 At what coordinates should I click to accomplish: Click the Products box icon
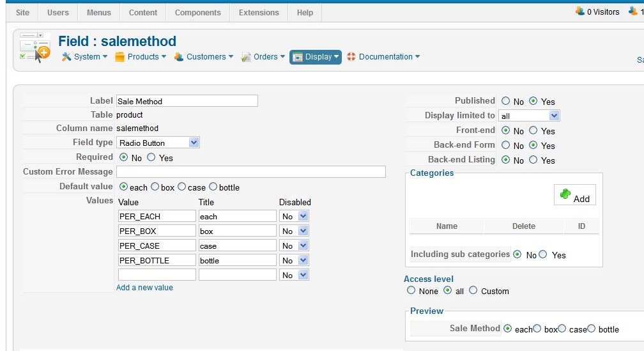tap(119, 57)
